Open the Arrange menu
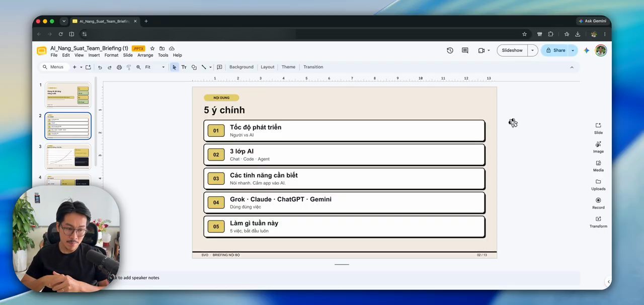644x305 pixels. pos(145,55)
